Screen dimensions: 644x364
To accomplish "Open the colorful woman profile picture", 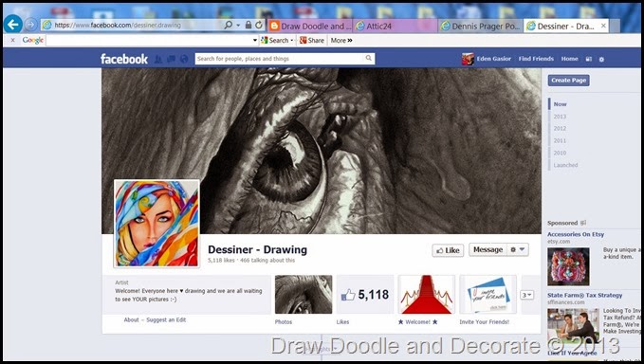I will (156, 224).
